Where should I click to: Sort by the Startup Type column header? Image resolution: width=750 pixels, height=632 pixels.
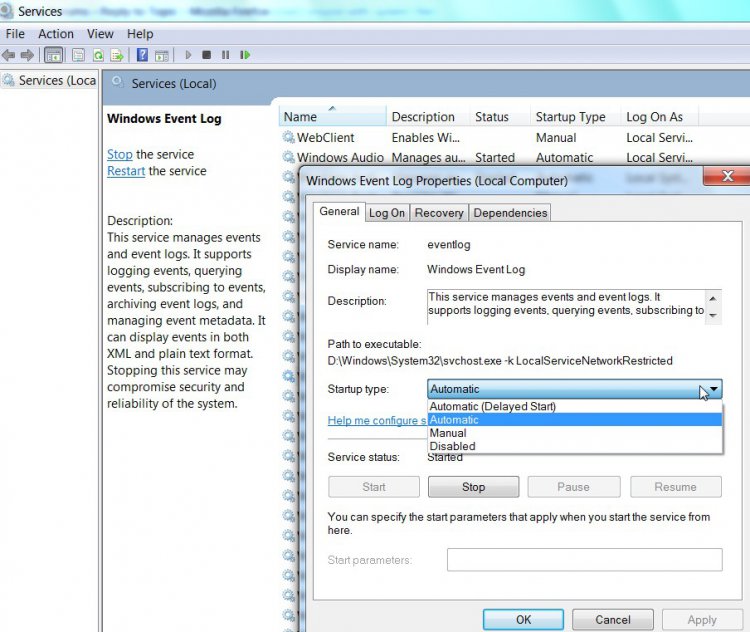coord(575,117)
